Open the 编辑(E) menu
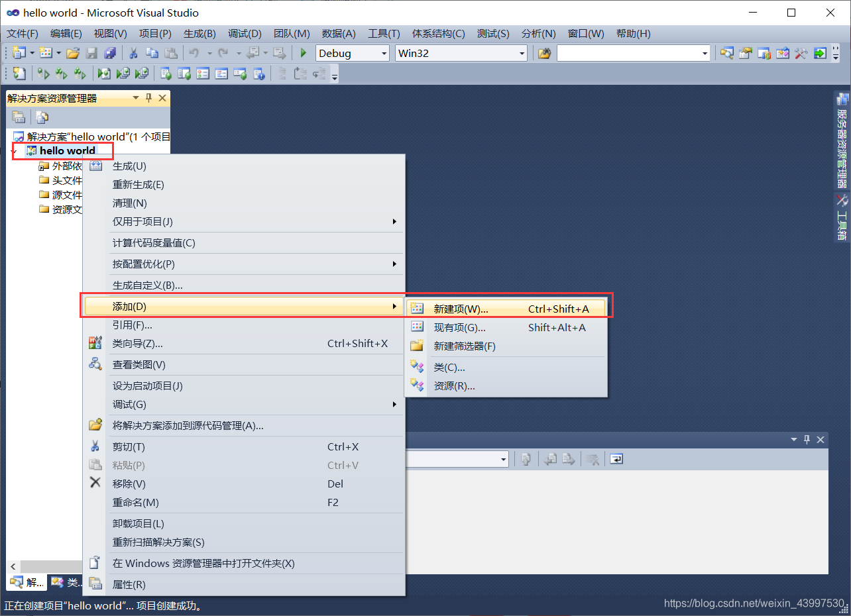The image size is (851, 616). [66, 34]
